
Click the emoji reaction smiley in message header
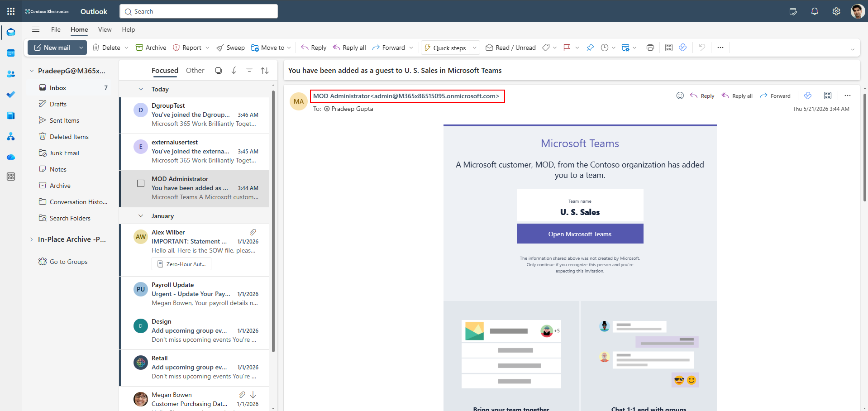pyautogui.click(x=680, y=96)
